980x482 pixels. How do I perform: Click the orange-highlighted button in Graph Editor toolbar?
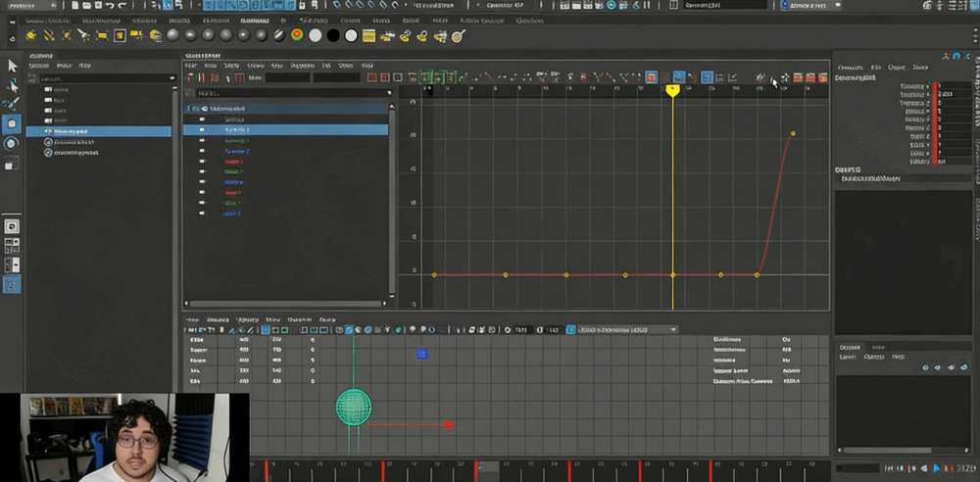[651, 77]
